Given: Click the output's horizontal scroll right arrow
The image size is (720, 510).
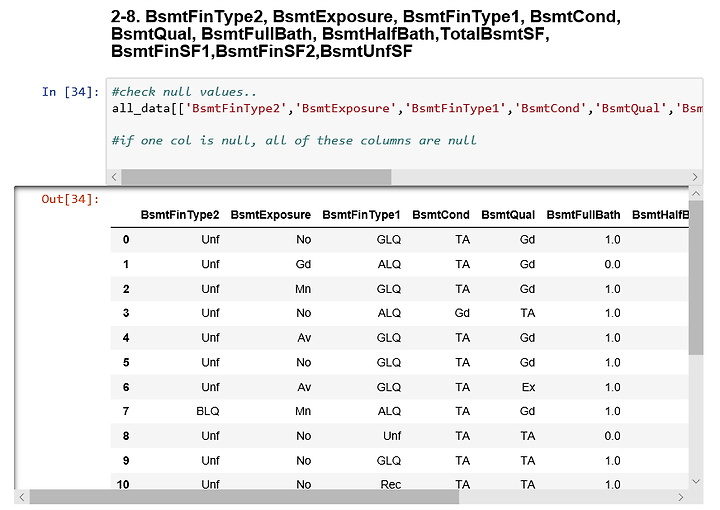Looking at the screenshot, I should point(681,497).
